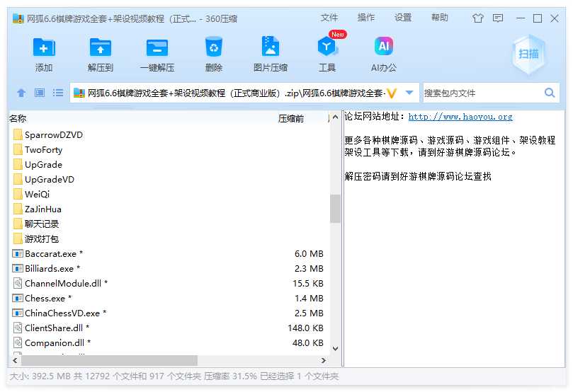Image resolution: width=573 pixels, height=392 pixels.
Task: Select the UpGrade folder
Action: click(38, 165)
